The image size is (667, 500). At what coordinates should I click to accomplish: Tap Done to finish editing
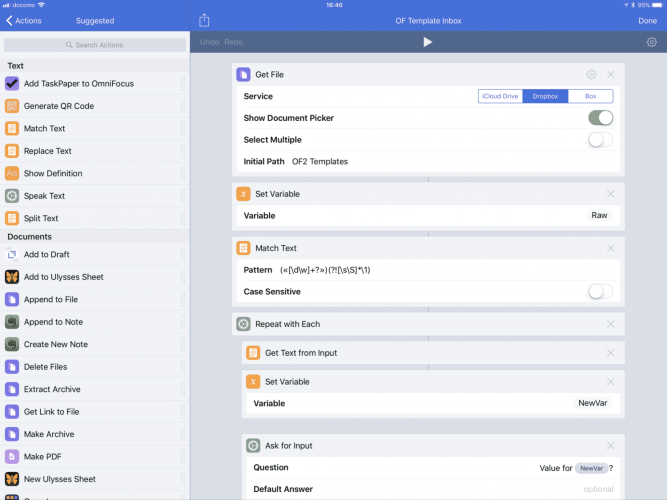[647, 20]
